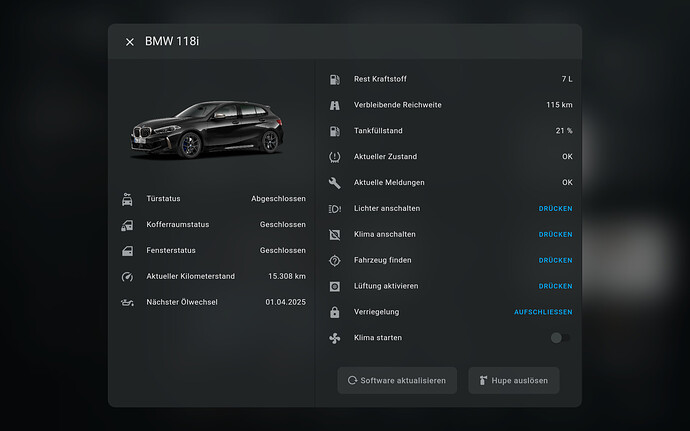Click the Geschlossen value for Kofferraumstatus
The height and width of the screenshot is (431, 690).
pyautogui.click(x=283, y=225)
